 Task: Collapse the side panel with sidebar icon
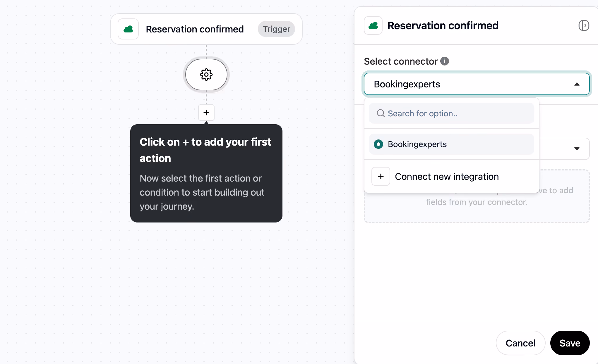click(x=584, y=25)
